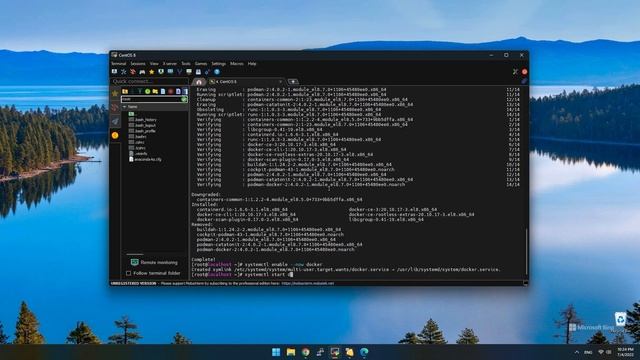Select the CentOS 8 terminal tab
The height and width of the screenshot is (360, 640).
(245, 82)
